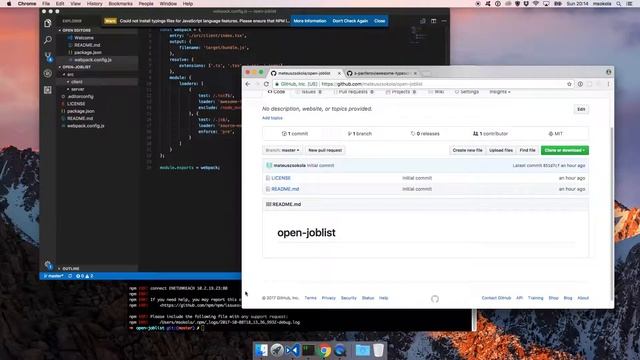Click the Add topics link

272,118
